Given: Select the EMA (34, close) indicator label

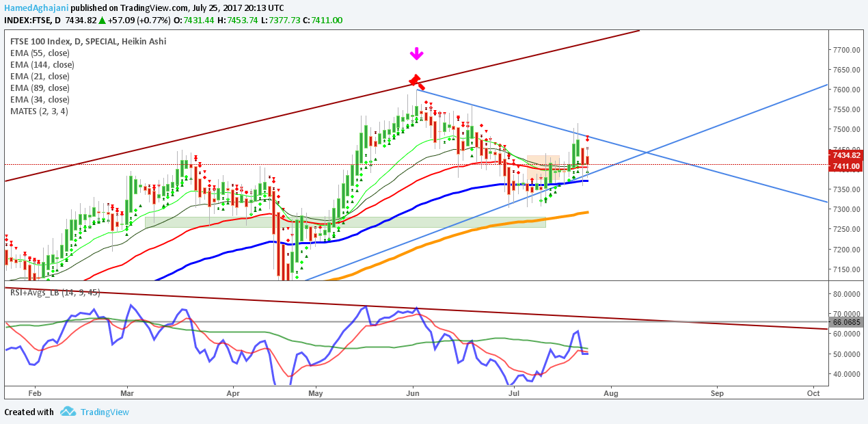Looking at the screenshot, I should [40, 99].
